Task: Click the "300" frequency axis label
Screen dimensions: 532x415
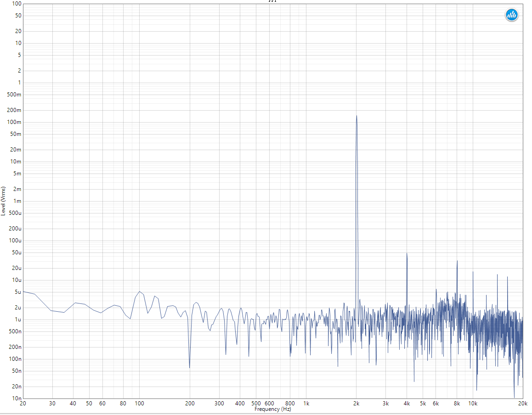Action: click(x=219, y=404)
